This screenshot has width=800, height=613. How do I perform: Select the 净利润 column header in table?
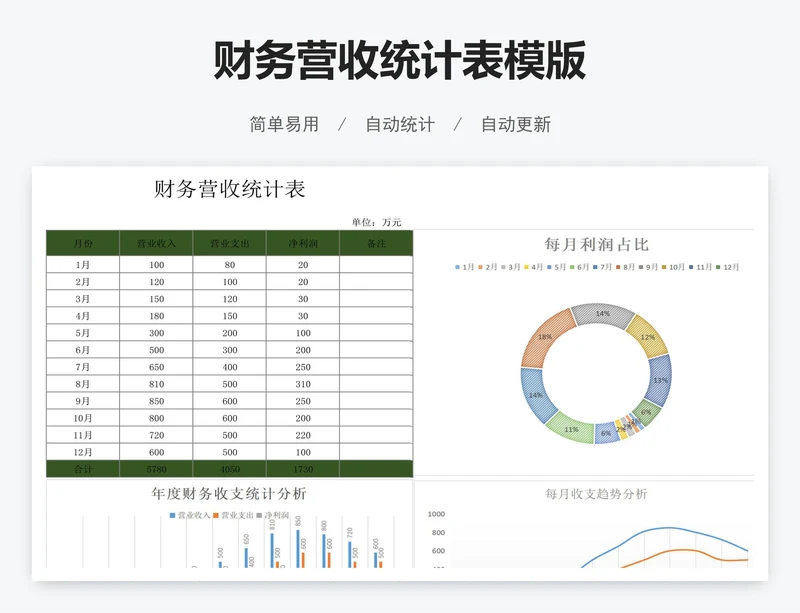(303, 243)
